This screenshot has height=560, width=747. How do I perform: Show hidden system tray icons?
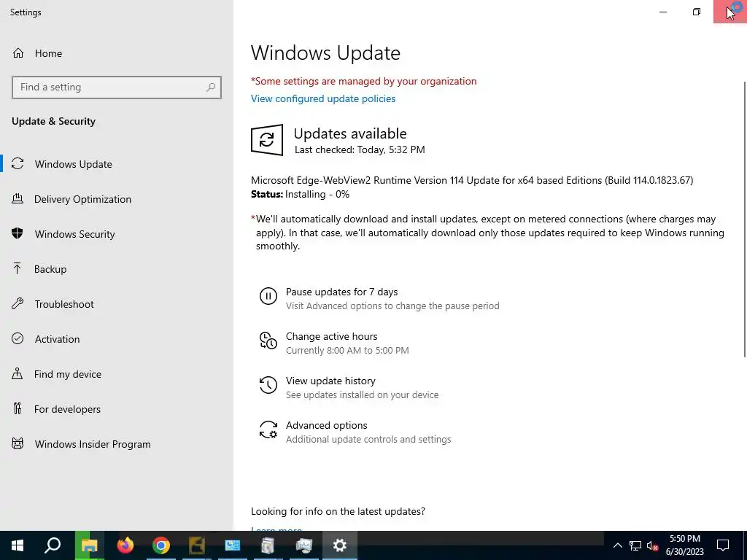pyautogui.click(x=617, y=545)
